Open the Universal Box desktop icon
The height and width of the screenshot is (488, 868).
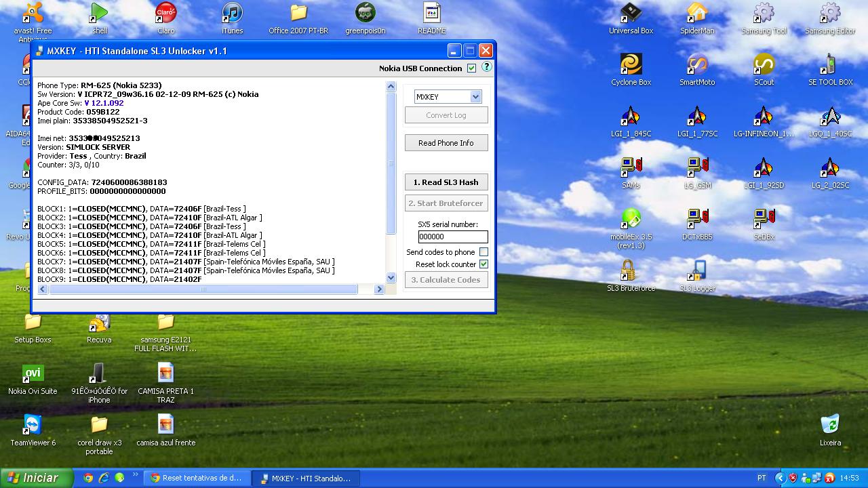coord(631,18)
